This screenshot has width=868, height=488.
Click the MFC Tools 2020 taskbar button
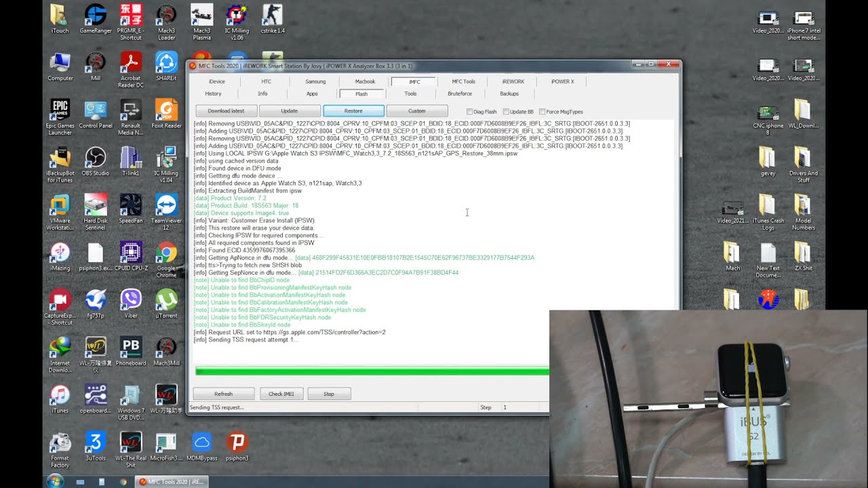point(172,482)
